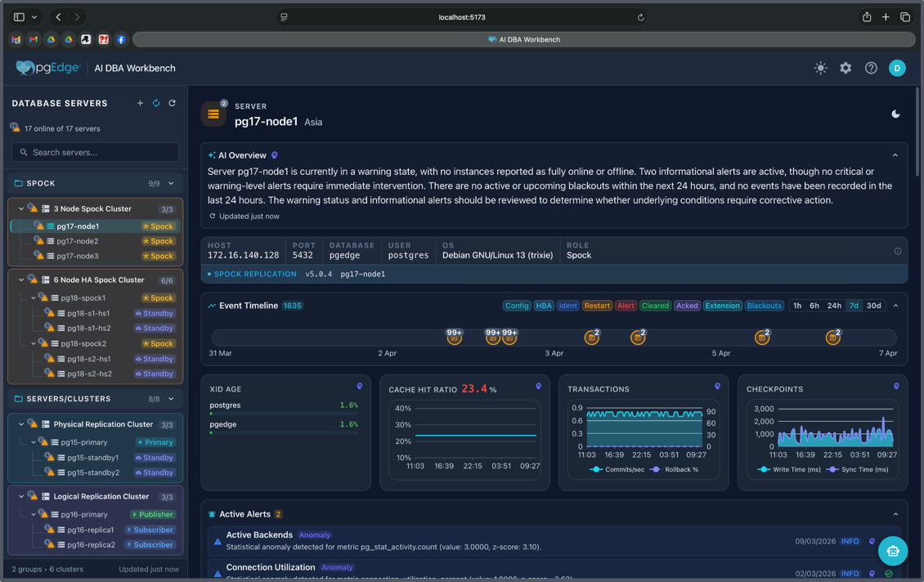Toggle the Blackouts event filter

click(x=764, y=305)
